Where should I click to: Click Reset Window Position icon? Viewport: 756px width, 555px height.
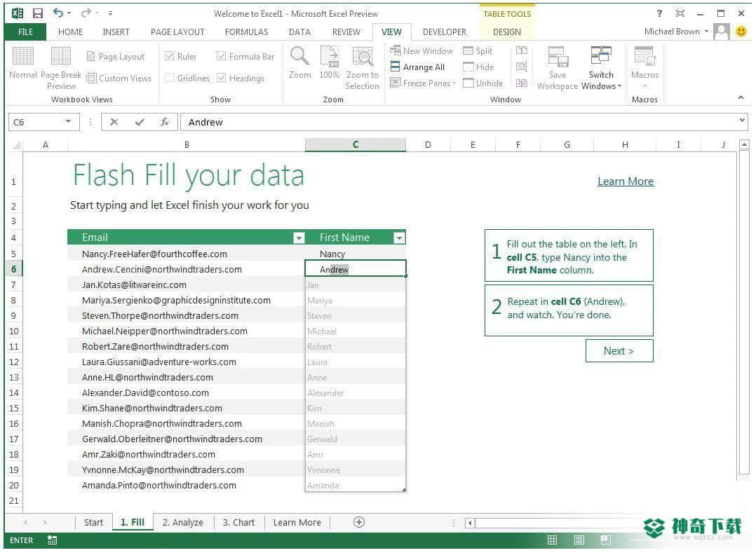pos(522,83)
